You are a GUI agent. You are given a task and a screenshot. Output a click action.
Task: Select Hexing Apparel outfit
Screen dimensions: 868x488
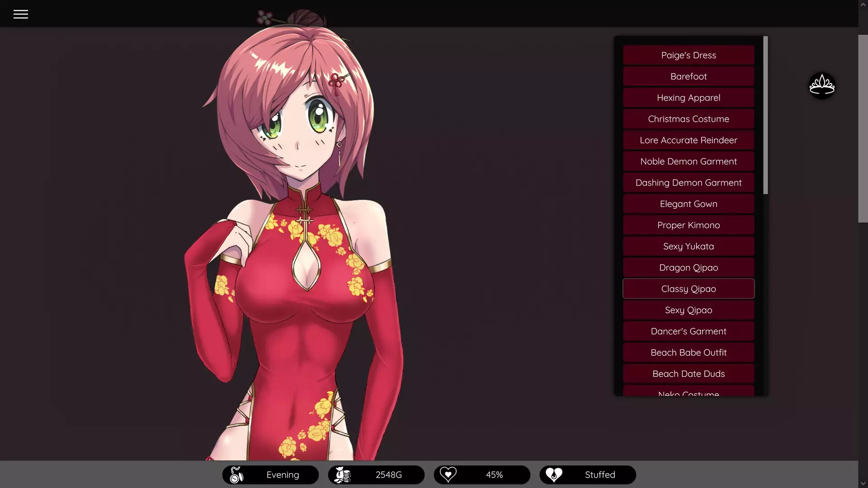688,98
